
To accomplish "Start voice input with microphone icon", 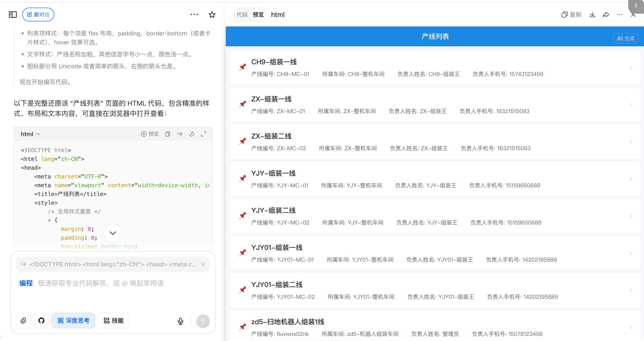I will click(180, 321).
